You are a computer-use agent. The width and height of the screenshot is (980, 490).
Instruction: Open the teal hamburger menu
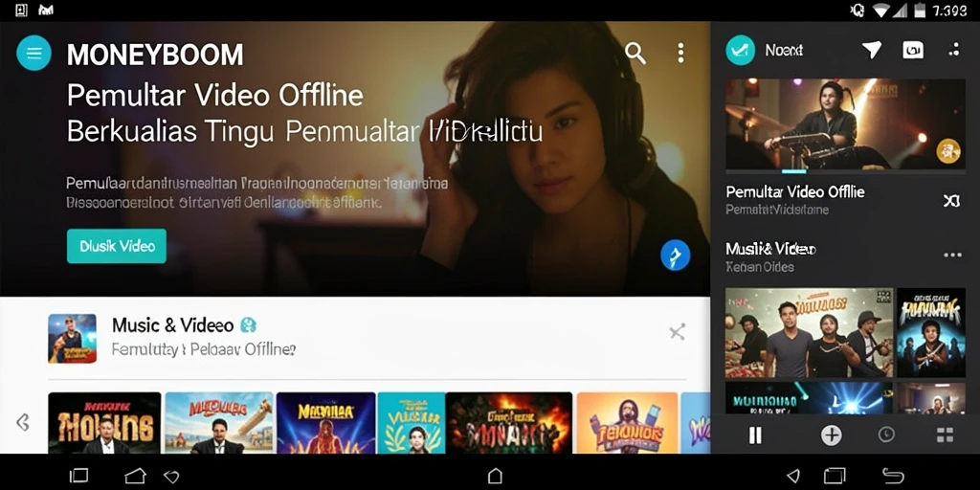coord(33,54)
